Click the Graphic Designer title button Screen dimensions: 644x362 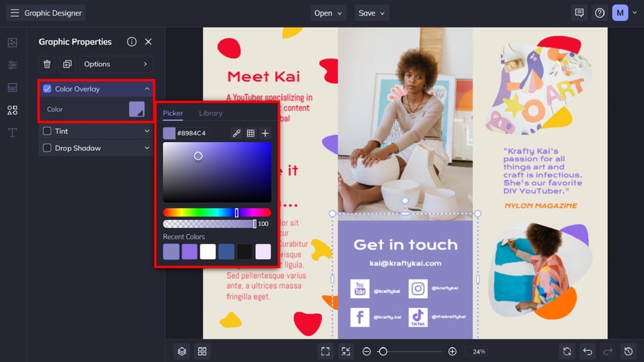coord(46,13)
